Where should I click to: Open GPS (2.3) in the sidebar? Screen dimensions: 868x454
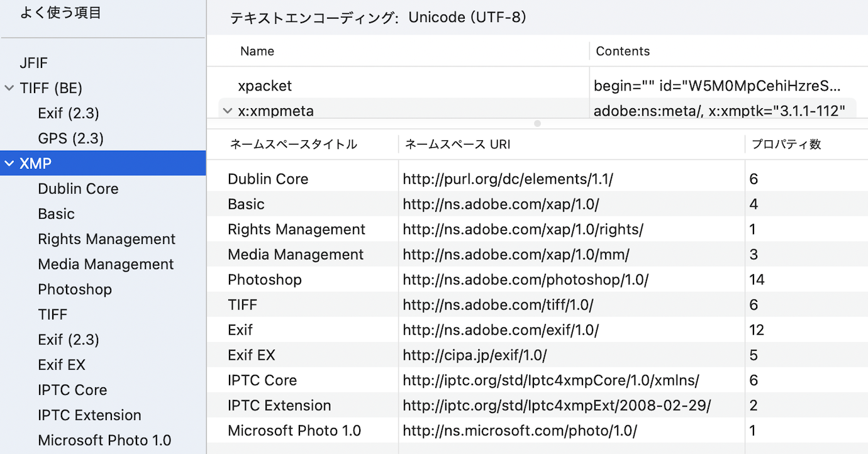pyautogui.click(x=70, y=138)
